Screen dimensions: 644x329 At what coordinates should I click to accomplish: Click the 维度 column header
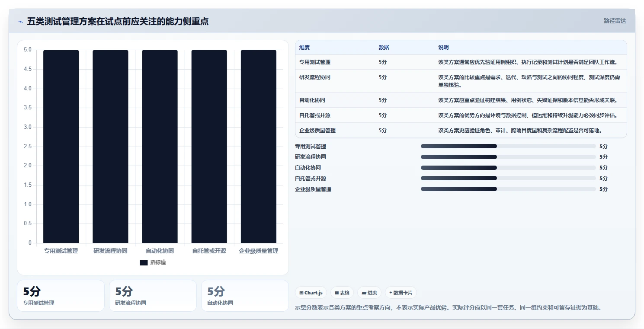coord(304,48)
